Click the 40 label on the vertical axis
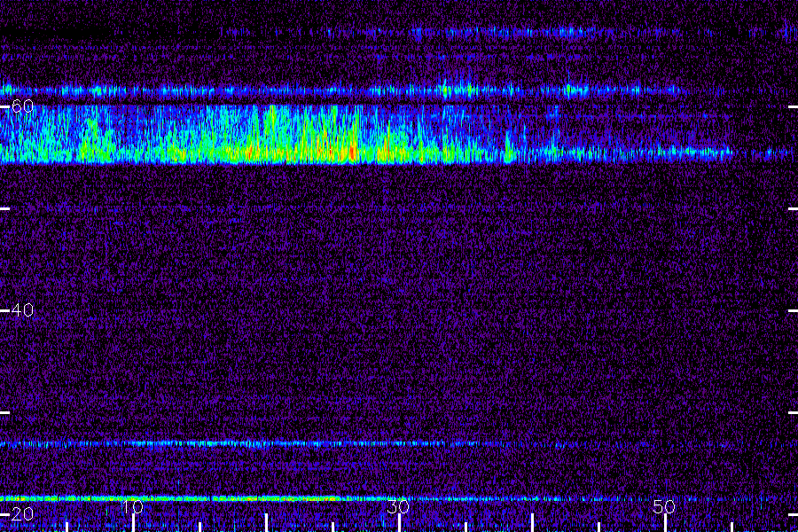Screen dimensions: 798x532 point(22,310)
